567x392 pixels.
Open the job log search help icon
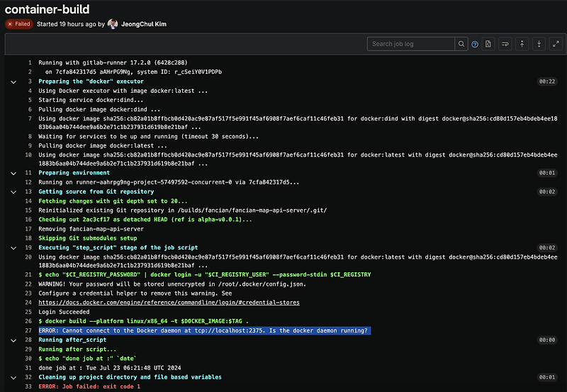[475, 44]
